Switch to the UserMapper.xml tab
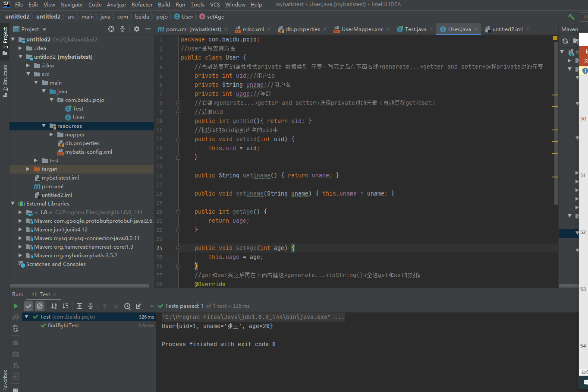This screenshot has width=588, height=392. pyautogui.click(x=362, y=29)
